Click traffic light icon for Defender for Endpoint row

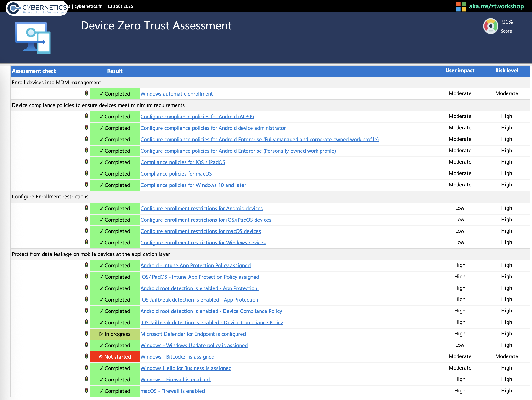[87, 333]
